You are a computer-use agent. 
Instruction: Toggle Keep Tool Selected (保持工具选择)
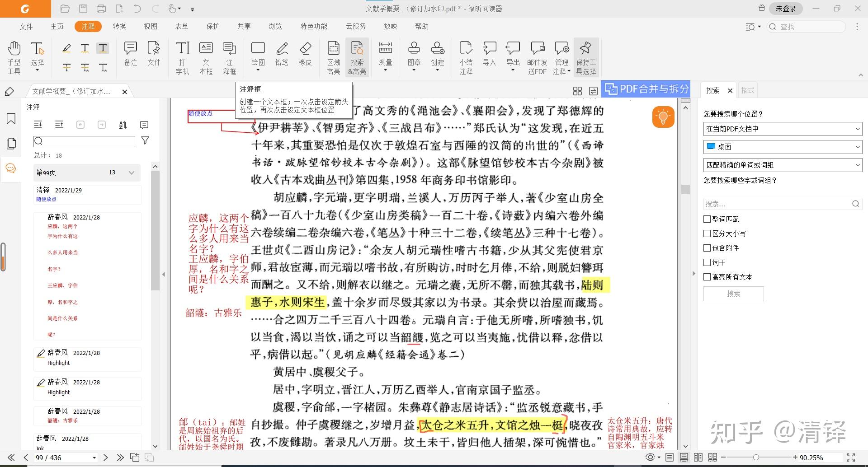[x=586, y=57]
